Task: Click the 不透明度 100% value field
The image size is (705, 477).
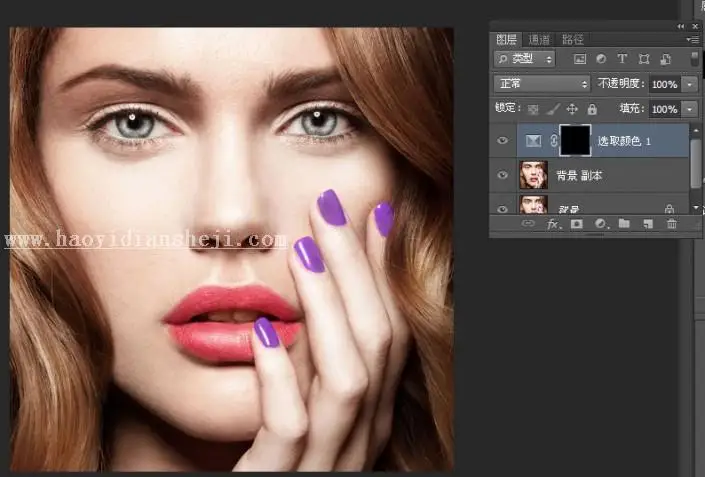Action: tap(665, 84)
